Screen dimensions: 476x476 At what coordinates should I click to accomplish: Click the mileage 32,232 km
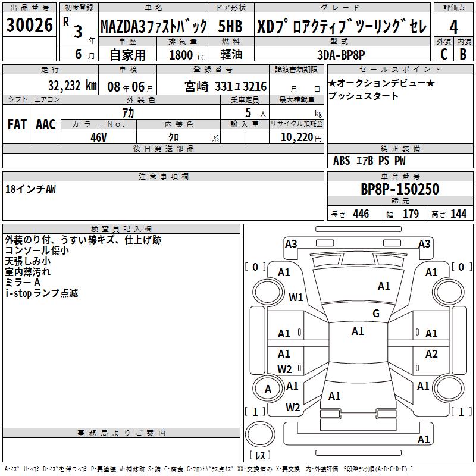[72, 86]
